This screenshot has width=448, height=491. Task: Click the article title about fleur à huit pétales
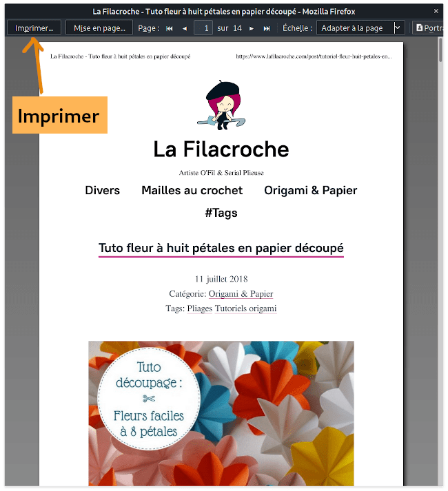coord(221,248)
